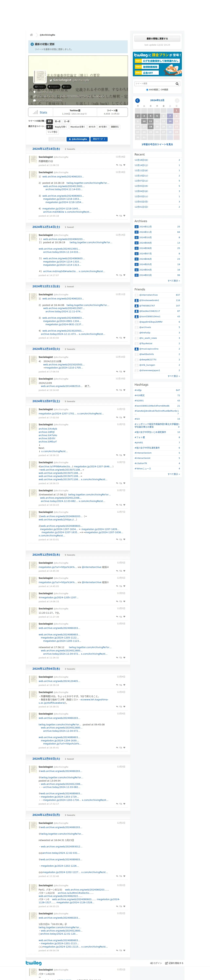This screenshot has width=210, height=980.
Task: Click the 記録を開始する footer link
Action: tap(174, 963)
